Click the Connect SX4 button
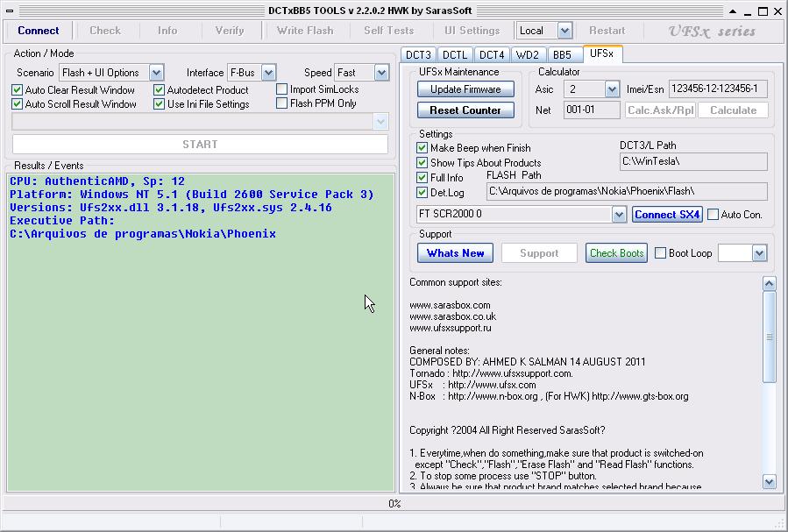788x532 pixels. click(667, 215)
